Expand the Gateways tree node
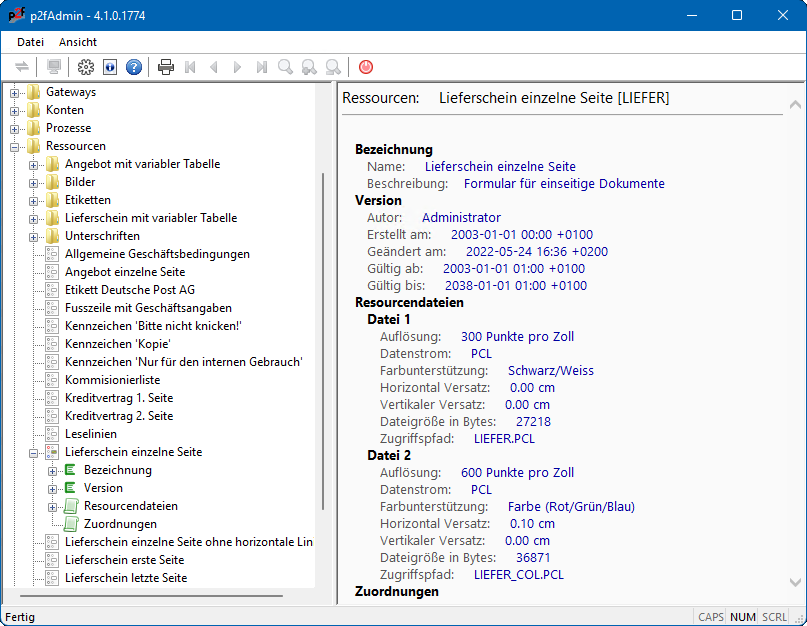The image size is (807, 626). point(15,92)
